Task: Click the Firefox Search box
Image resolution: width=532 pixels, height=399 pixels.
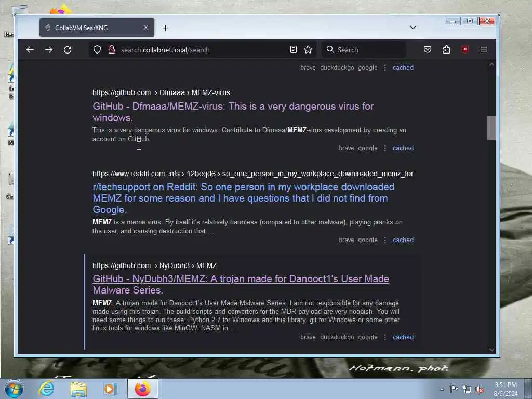Action: [x=364, y=50]
